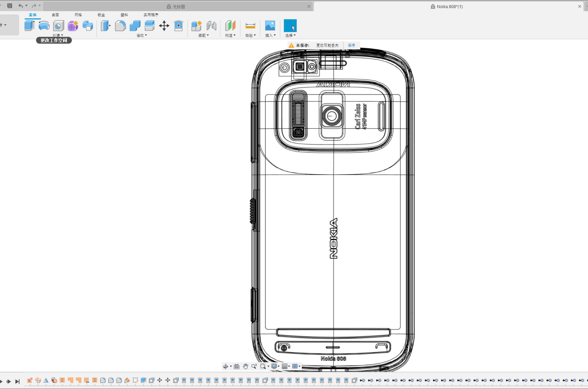Viewport: 588px width, 389px height.
Task: Open the Create Form purple tool
Action: 73,26
